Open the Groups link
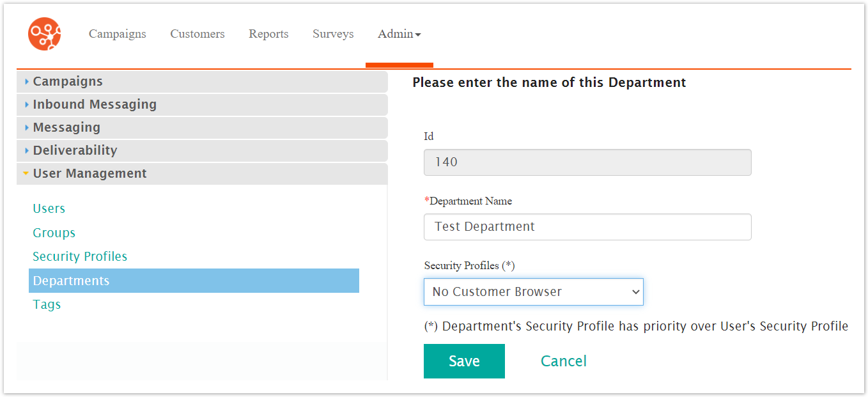The width and height of the screenshot is (868, 397). [x=54, y=233]
